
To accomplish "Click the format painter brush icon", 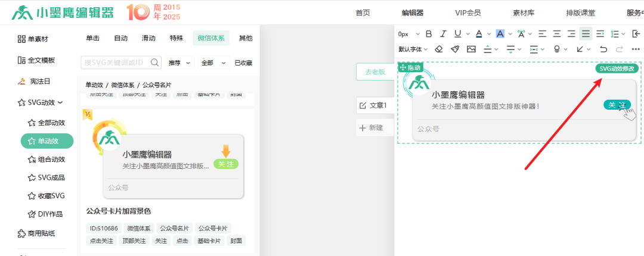I will click(x=455, y=49).
